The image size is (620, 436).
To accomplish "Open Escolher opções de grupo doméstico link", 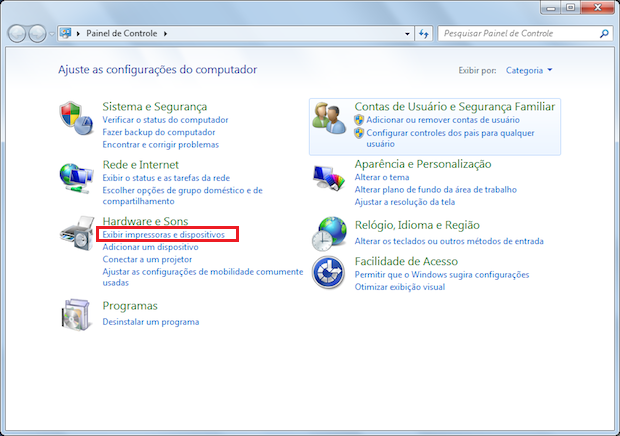I will pyautogui.click(x=182, y=196).
